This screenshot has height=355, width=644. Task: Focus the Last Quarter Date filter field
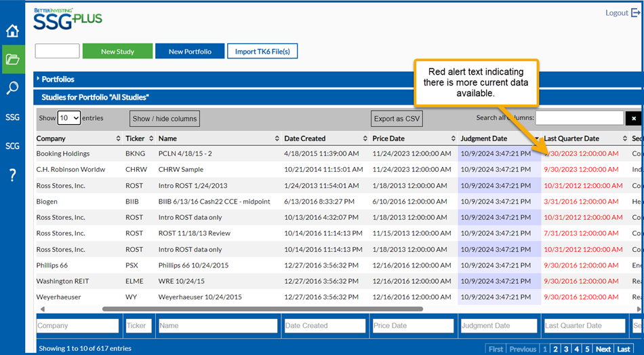585,326
